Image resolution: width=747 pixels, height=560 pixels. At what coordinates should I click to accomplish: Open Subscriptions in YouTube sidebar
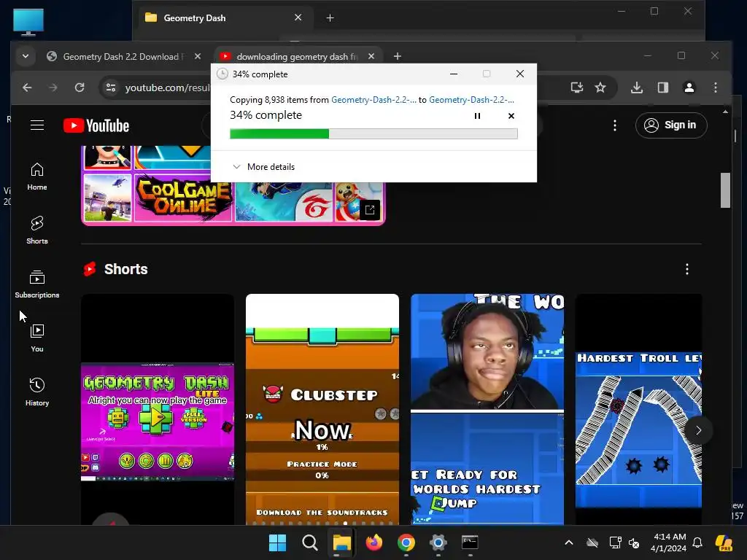coord(37,284)
